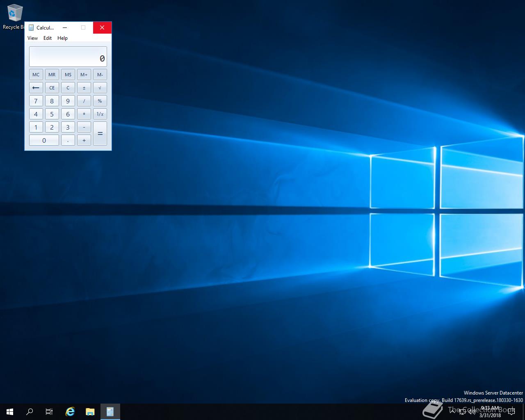Click the Calculator title bar icon
The height and width of the screenshot is (420, 525).
click(x=31, y=27)
